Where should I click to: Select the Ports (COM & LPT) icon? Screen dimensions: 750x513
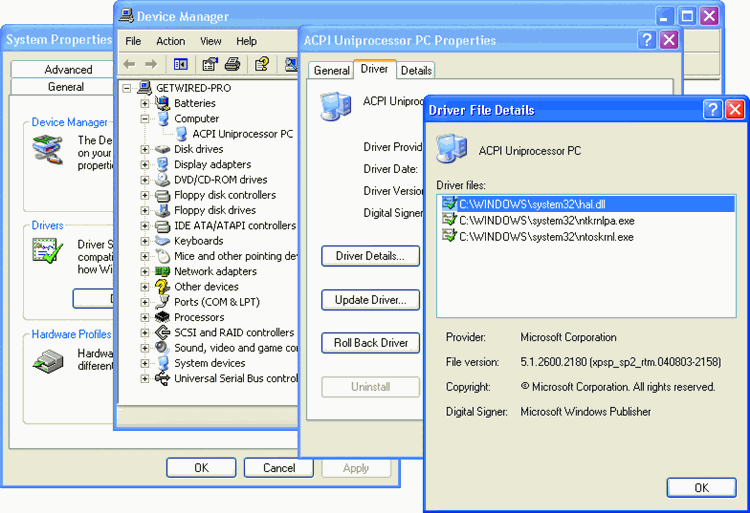coord(163,302)
